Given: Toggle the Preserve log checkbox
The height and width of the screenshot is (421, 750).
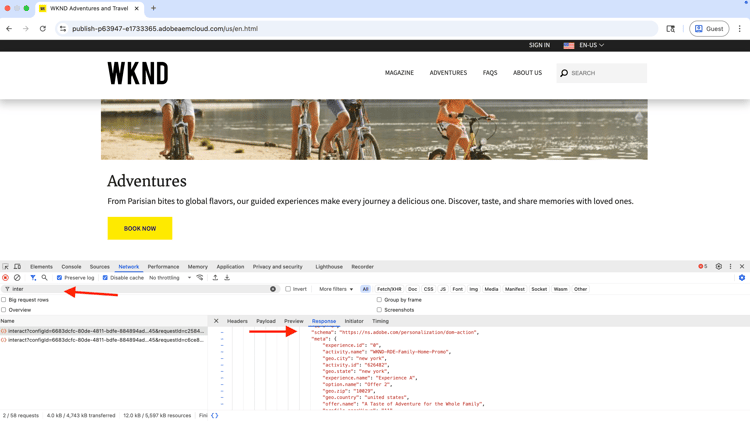Looking at the screenshot, I should click(59, 277).
